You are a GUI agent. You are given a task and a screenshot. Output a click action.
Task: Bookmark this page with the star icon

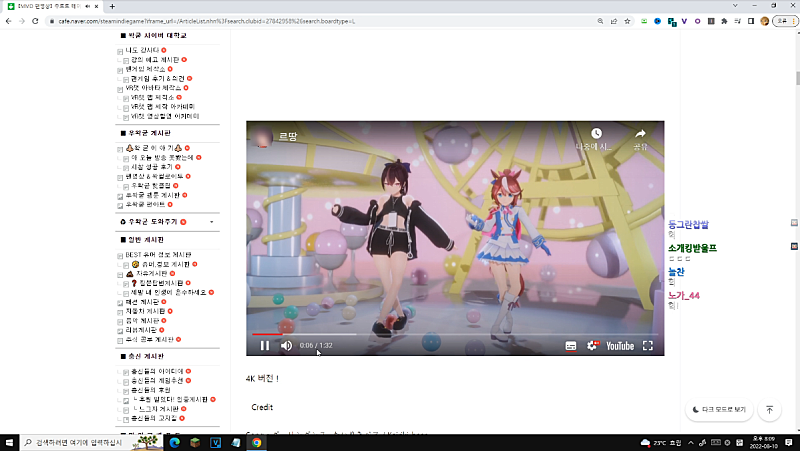click(627, 21)
